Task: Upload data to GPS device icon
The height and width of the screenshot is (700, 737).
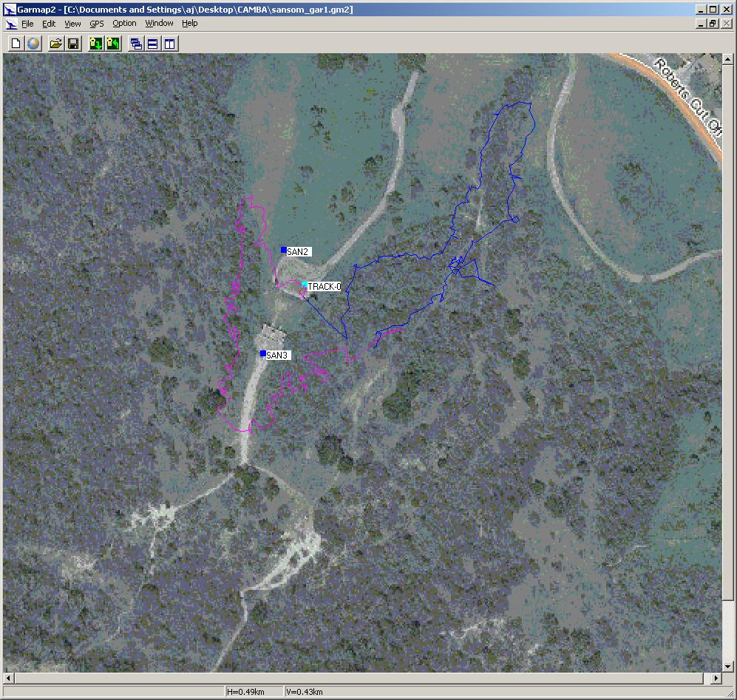Action: [112, 44]
